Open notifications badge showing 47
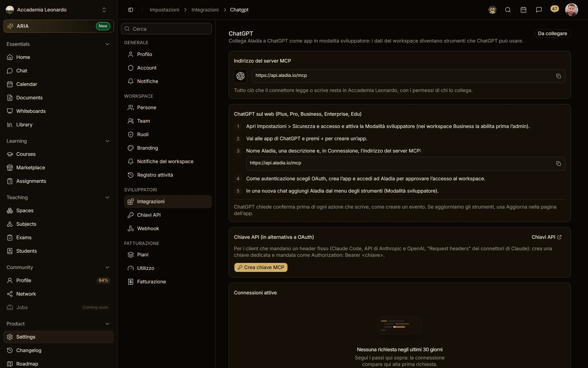The height and width of the screenshot is (368, 588). (555, 9)
